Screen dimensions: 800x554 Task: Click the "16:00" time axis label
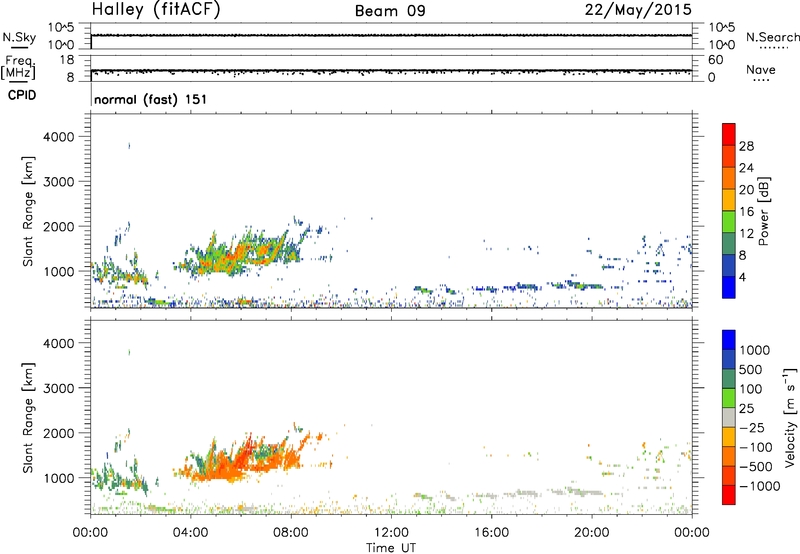[491, 533]
